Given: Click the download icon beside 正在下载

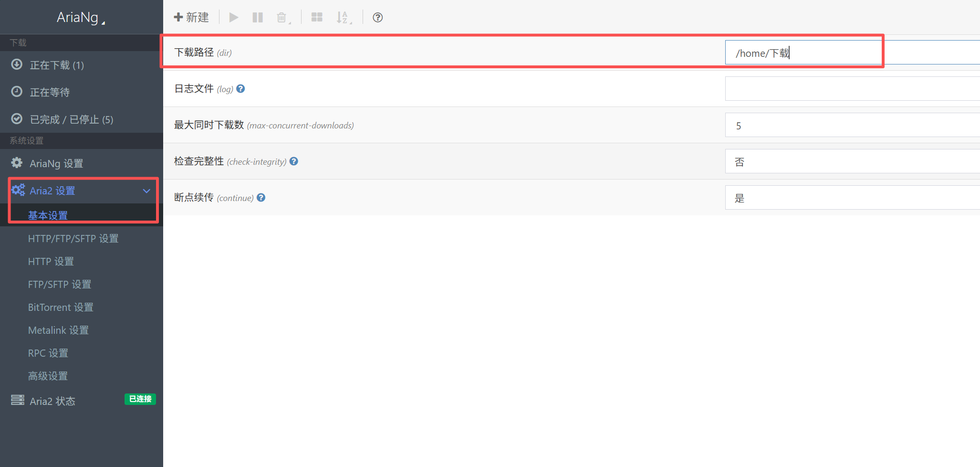Looking at the screenshot, I should (17, 64).
